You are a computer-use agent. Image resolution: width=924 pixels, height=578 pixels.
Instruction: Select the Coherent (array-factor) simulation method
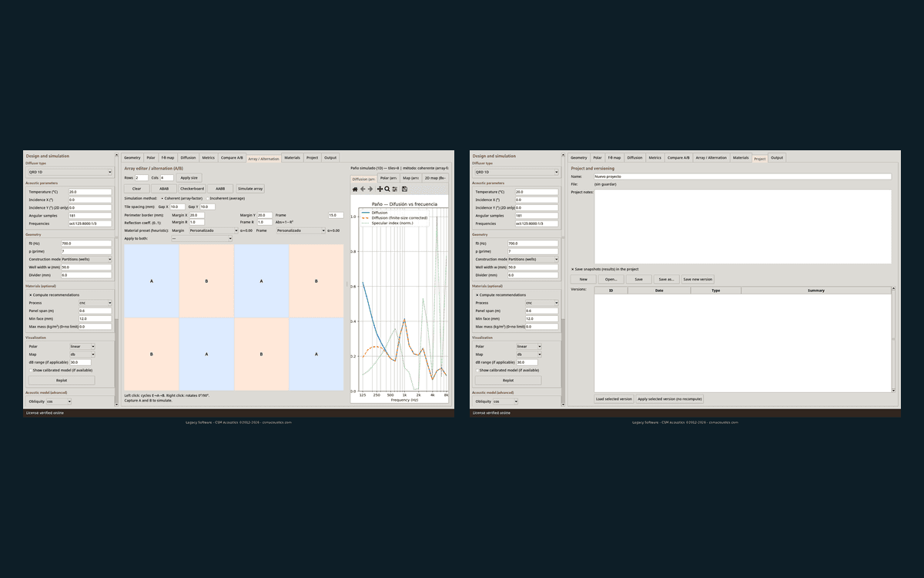click(182, 198)
